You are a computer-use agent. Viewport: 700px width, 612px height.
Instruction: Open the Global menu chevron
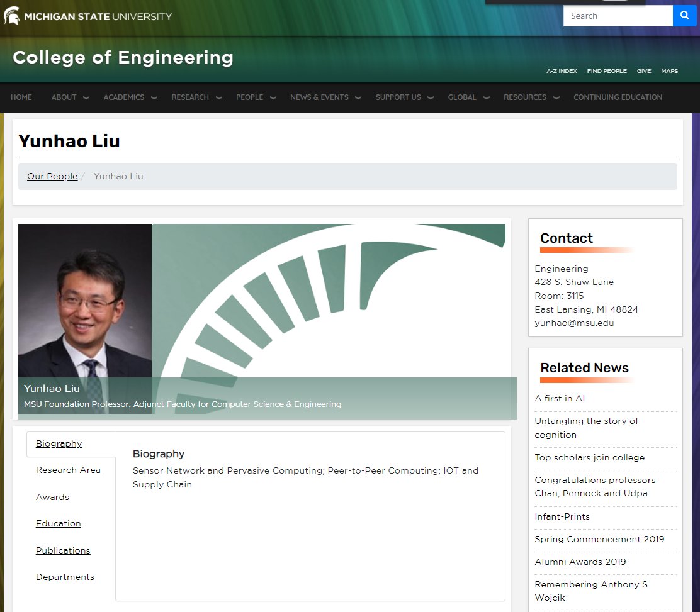point(487,97)
